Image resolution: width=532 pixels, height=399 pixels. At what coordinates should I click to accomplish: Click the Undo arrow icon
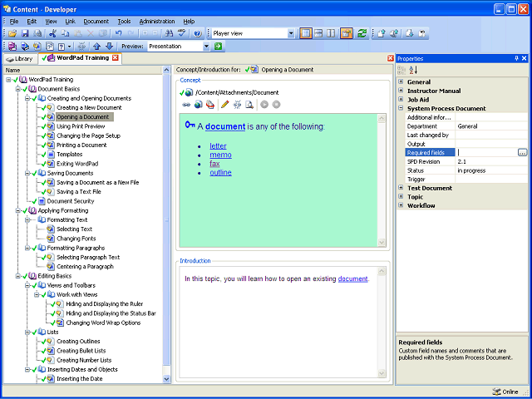coord(118,33)
